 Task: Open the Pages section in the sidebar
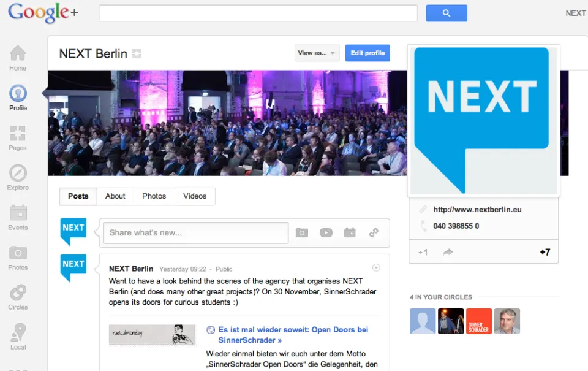point(18,138)
